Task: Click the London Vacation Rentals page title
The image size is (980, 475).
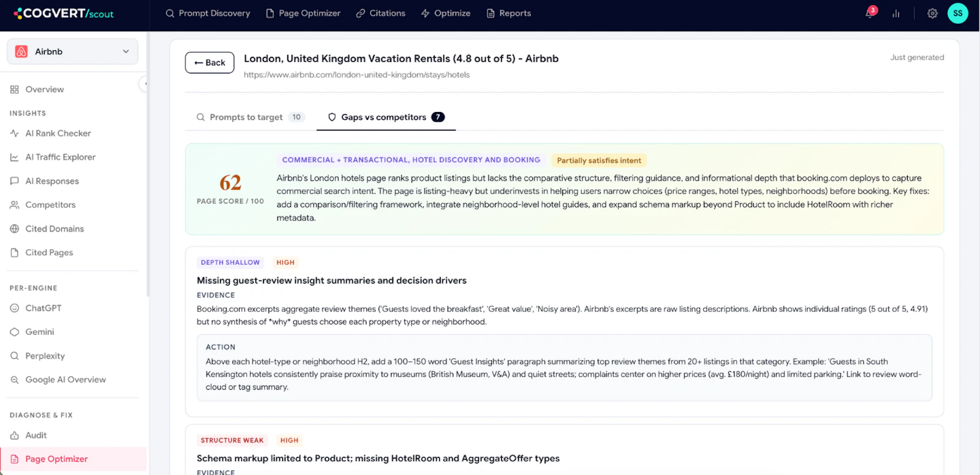Action: [x=401, y=59]
